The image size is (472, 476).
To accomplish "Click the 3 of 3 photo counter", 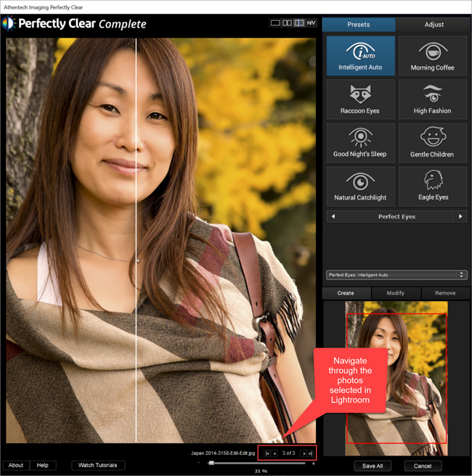I will [288, 454].
